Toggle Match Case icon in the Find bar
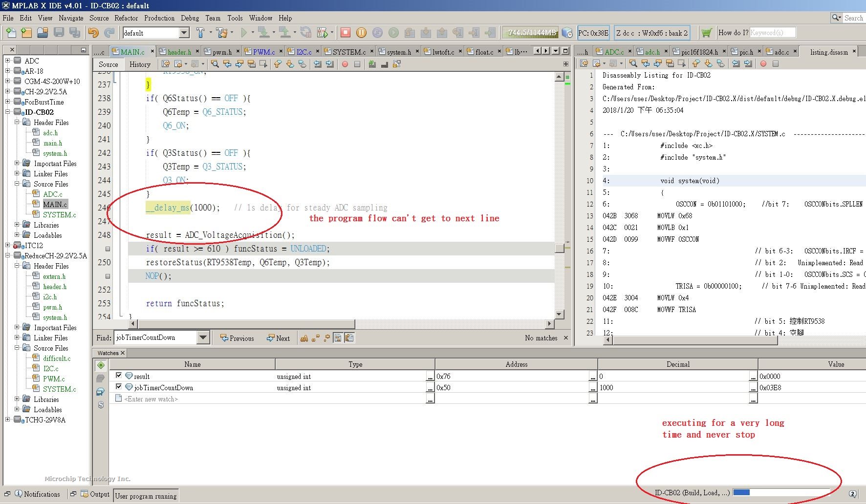The image size is (866, 504). coord(304,338)
